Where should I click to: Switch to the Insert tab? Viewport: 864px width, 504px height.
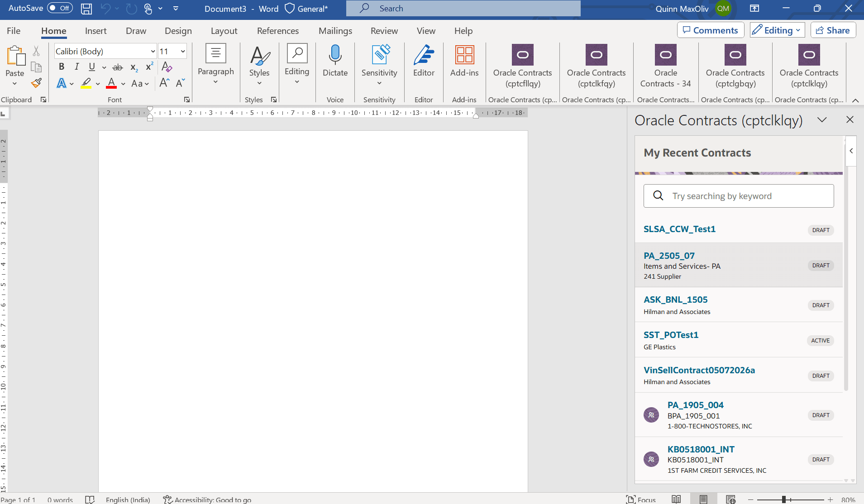coord(96,31)
